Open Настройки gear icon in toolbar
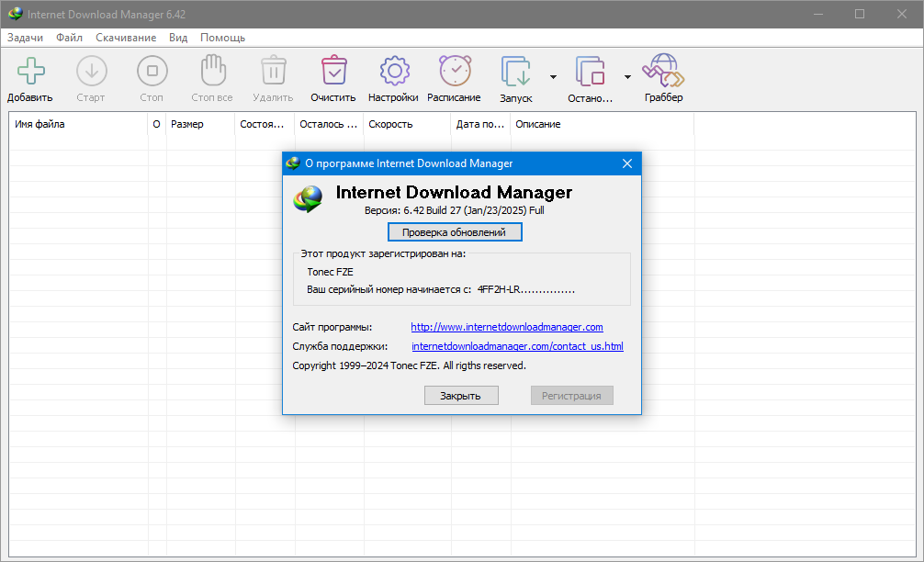 (393, 72)
